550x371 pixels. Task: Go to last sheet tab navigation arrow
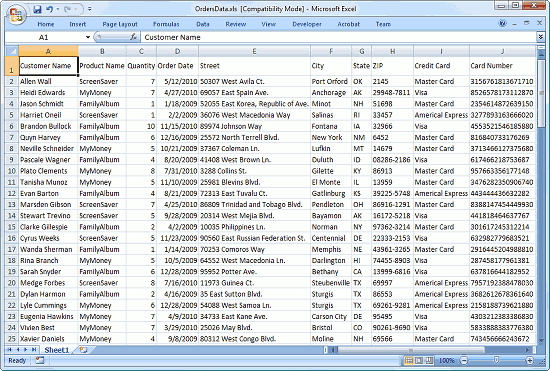(x=34, y=350)
